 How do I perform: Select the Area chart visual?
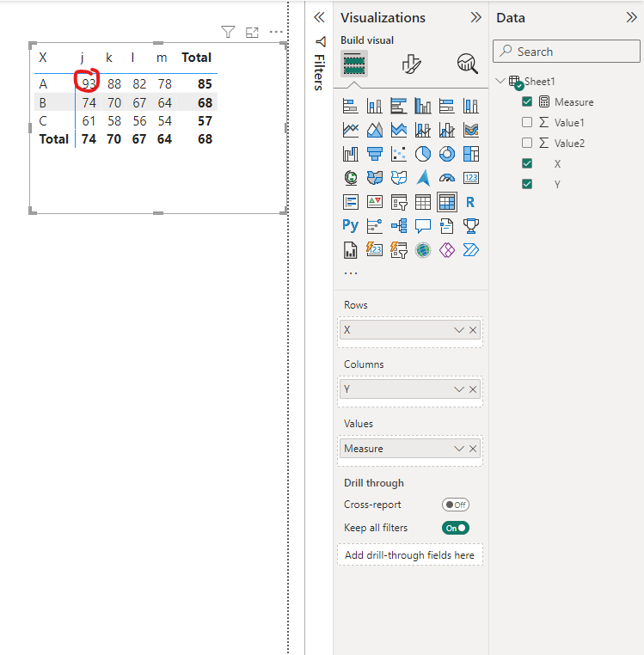[x=374, y=130]
